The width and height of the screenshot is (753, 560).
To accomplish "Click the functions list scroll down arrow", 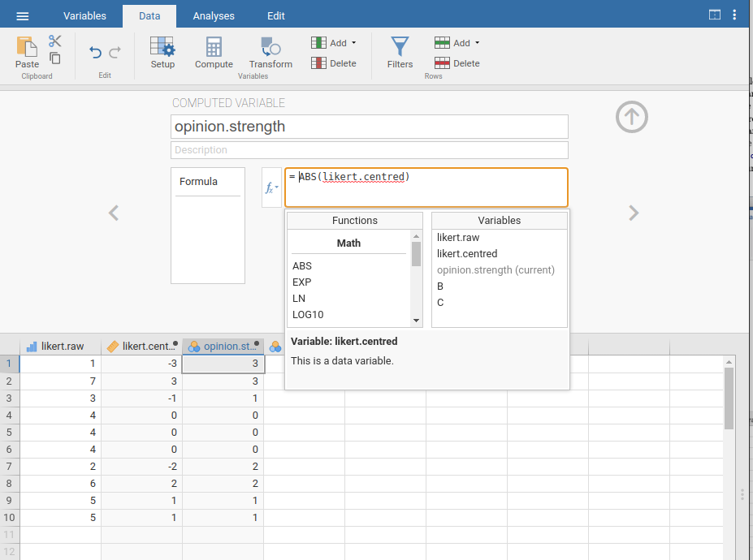I will tap(416, 321).
